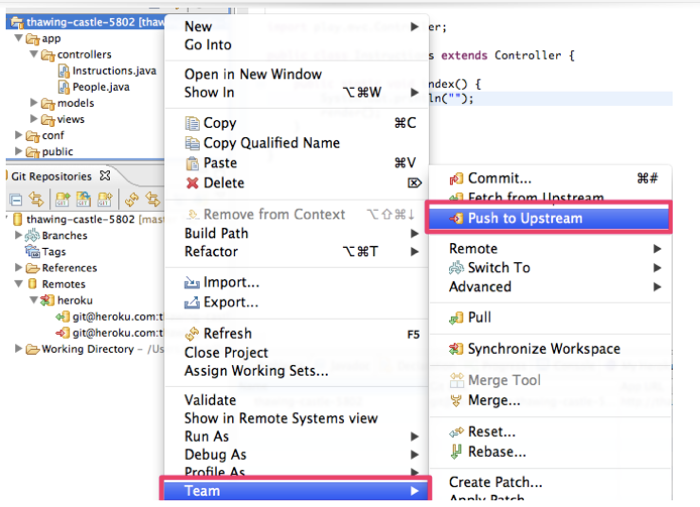Open the Remote submenu
The width and height of the screenshot is (700, 507).
(x=550, y=249)
